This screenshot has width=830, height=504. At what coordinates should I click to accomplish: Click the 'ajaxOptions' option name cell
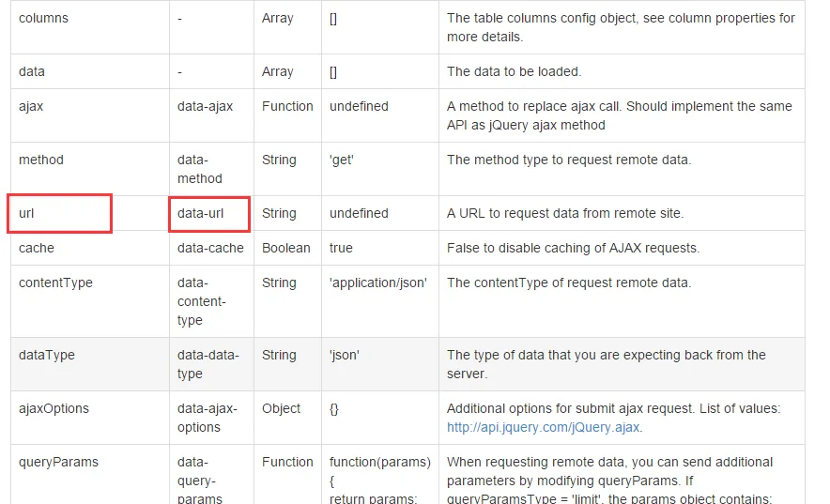pyautogui.click(x=54, y=408)
